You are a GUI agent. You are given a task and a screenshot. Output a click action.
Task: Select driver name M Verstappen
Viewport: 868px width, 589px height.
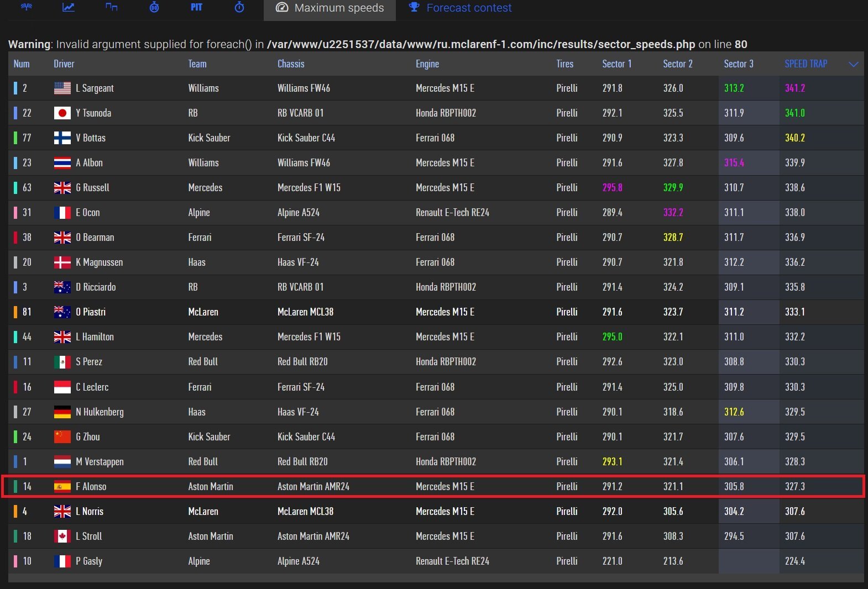click(x=100, y=461)
